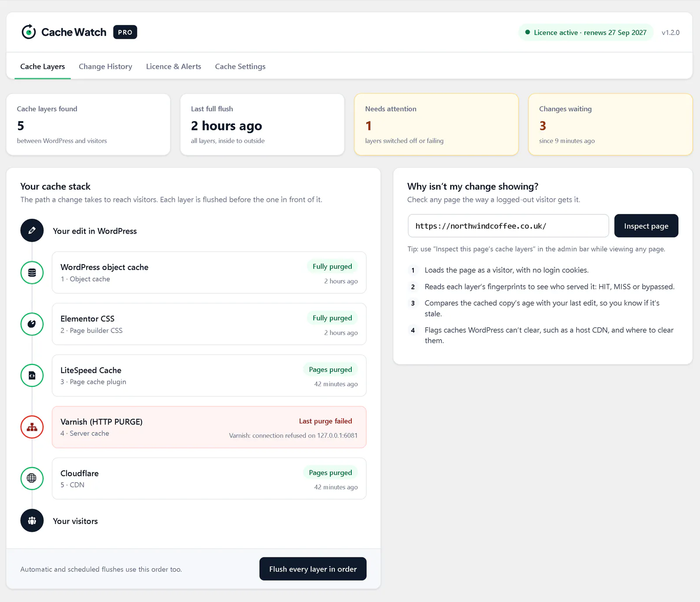Viewport: 700px width, 602px height.
Task: Click step 4 about caches WordPress can't clear
Action: 549,335
